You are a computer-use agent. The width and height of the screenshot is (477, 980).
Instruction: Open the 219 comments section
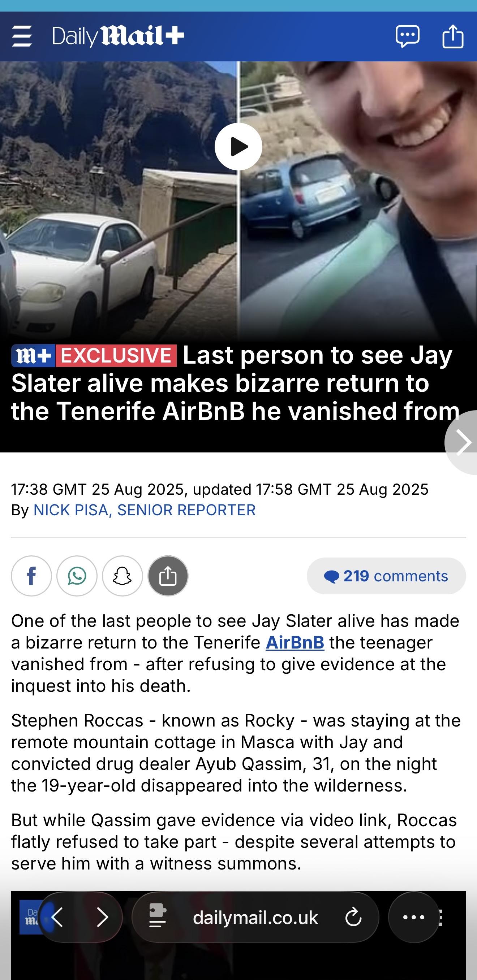pyautogui.click(x=386, y=576)
